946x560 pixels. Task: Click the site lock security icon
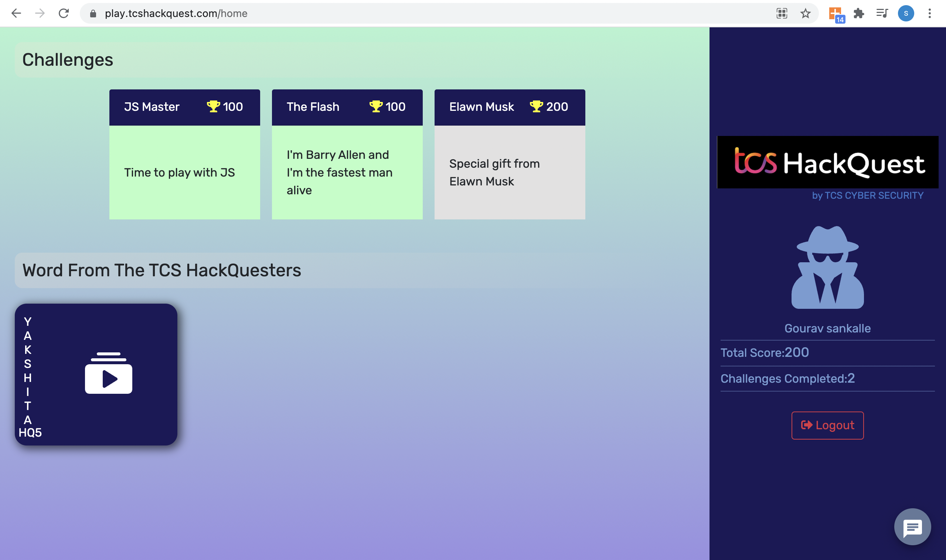point(93,14)
